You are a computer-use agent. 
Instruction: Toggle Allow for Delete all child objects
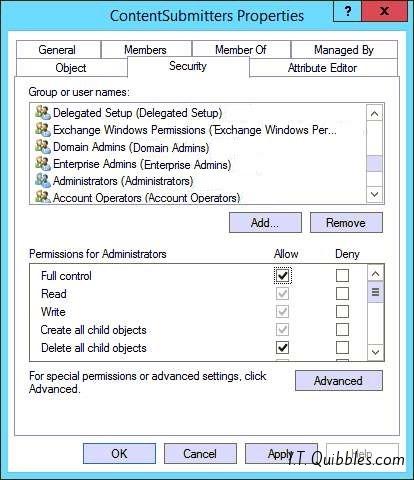coord(283,348)
